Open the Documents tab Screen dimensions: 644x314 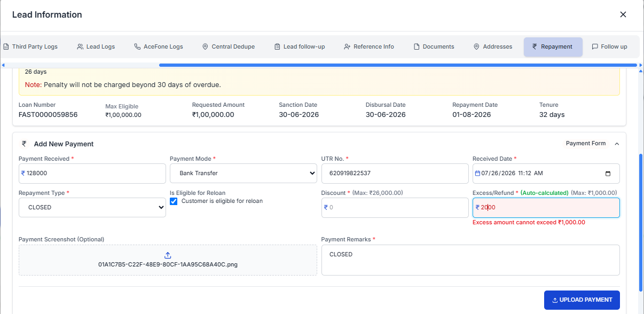pyautogui.click(x=434, y=46)
